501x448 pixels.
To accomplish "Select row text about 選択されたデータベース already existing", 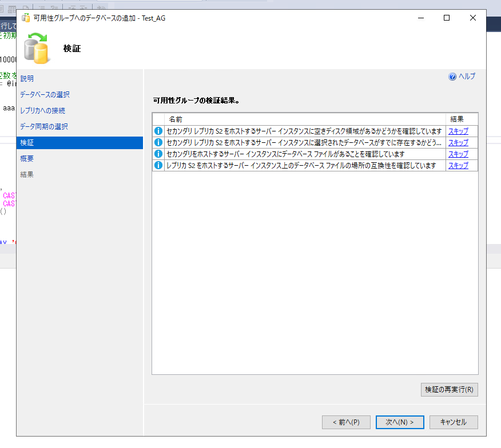I will [x=304, y=142].
